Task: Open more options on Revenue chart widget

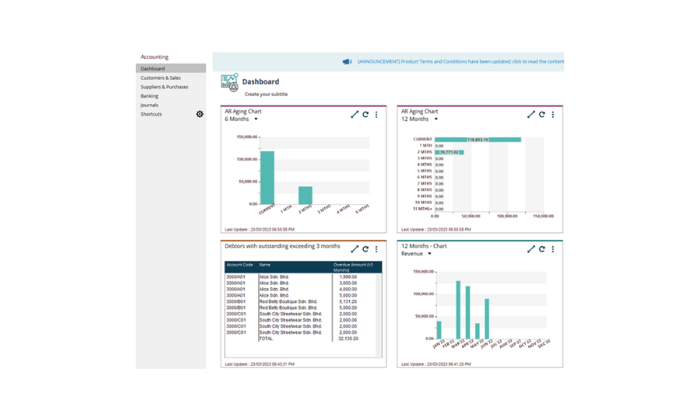Action: pos(553,249)
